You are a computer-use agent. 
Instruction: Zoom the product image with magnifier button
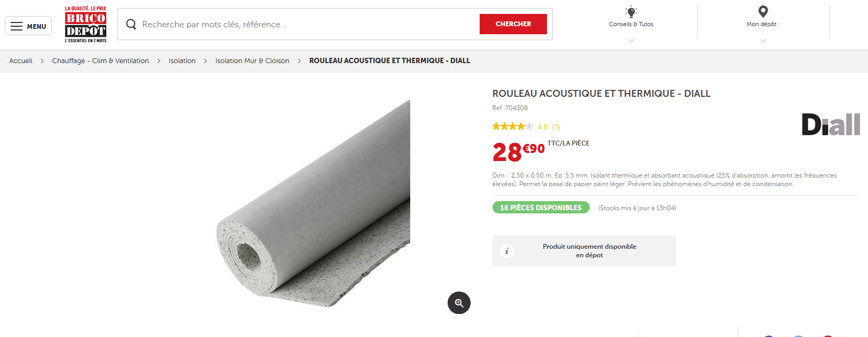point(459,303)
